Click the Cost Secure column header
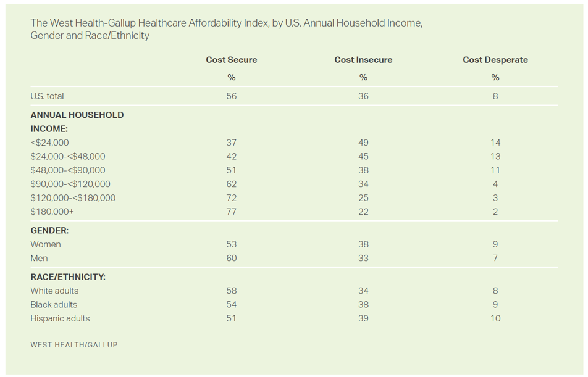The image size is (588, 377). pos(231,60)
